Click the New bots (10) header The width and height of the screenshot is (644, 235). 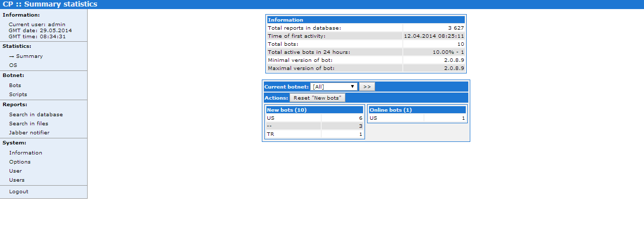[x=315, y=110]
